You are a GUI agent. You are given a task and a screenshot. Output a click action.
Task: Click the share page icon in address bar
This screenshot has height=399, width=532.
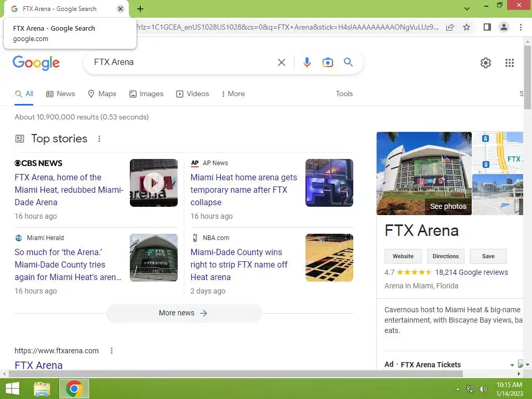point(450,27)
